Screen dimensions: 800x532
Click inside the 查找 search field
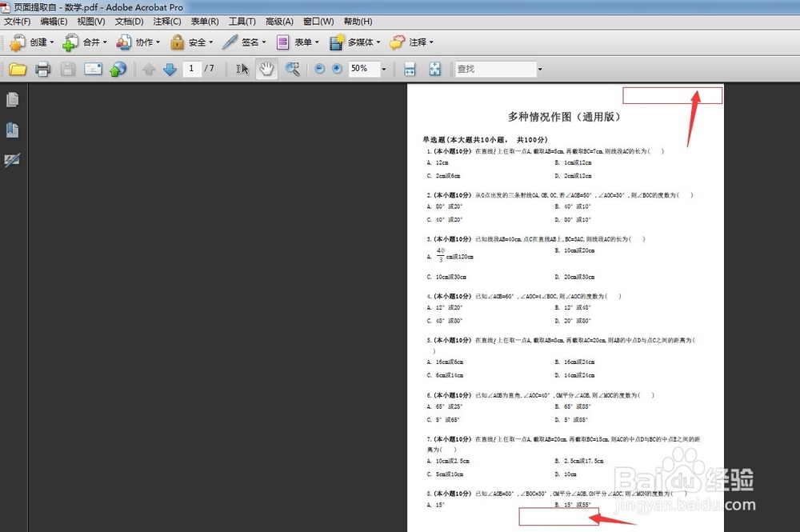496,69
